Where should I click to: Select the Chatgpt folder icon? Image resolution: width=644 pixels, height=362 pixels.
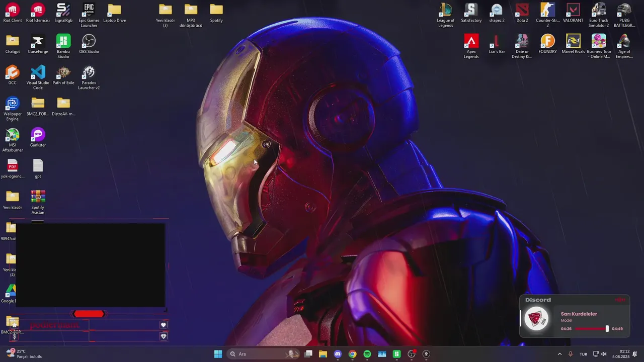coord(13,44)
